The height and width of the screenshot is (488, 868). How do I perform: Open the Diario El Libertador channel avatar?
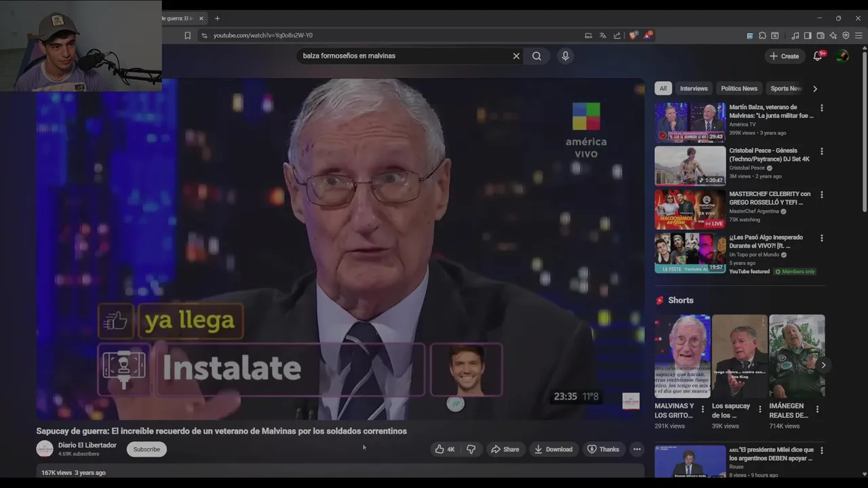[x=45, y=449]
